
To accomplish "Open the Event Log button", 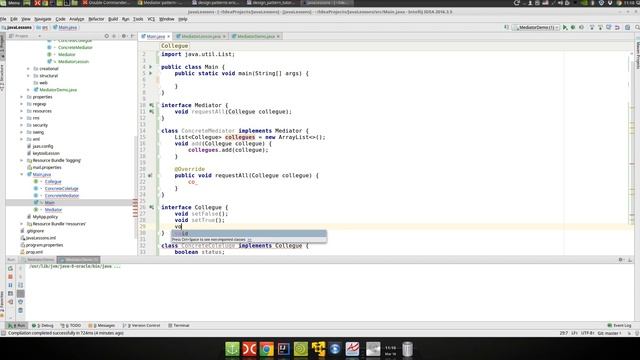I will tap(619, 325).
